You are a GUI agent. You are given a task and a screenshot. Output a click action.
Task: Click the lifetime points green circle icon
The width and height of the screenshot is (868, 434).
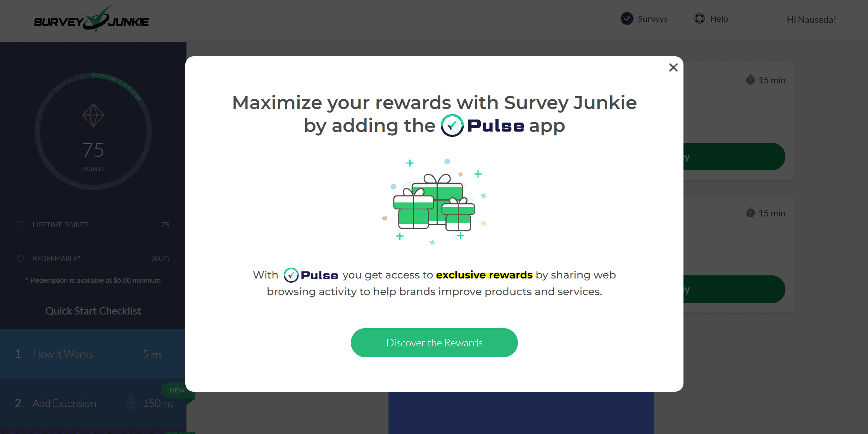click(x=21, y=224)
